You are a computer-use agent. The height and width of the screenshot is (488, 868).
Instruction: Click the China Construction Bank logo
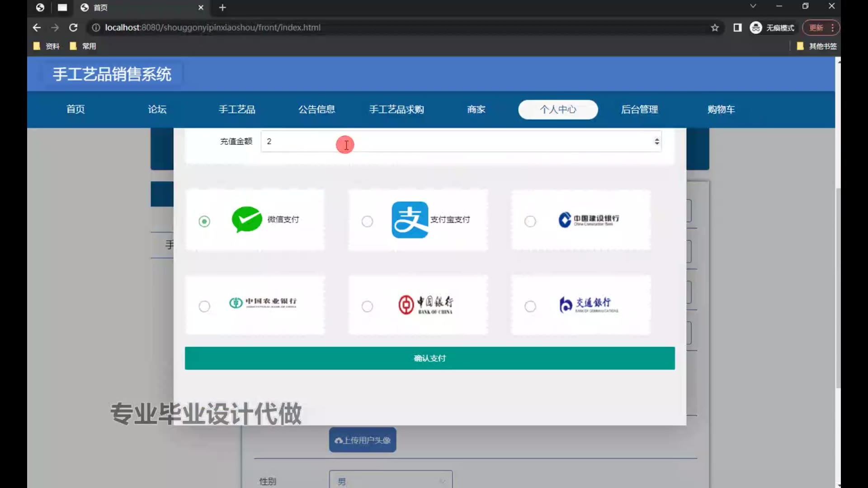(588, 220)
